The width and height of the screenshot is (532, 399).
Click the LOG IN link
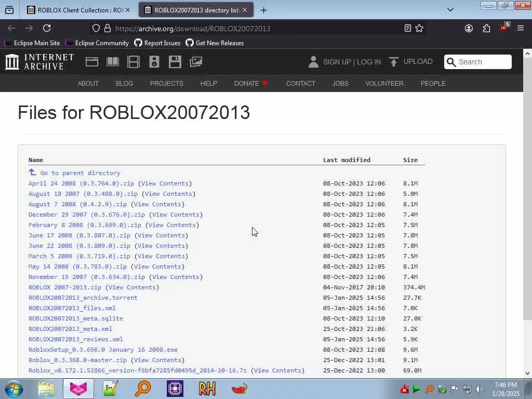(x=369, y=62)
